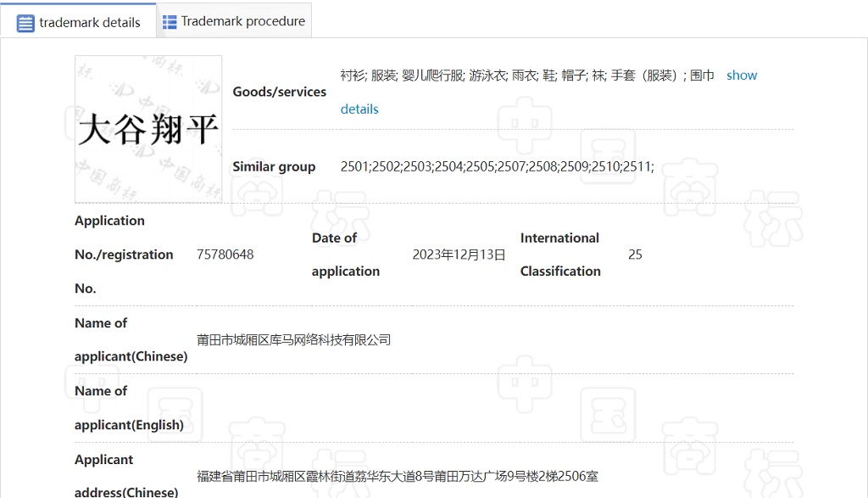Click the Name of applicant(Chinese) label
868x498 pixels.
coord(131,339)
